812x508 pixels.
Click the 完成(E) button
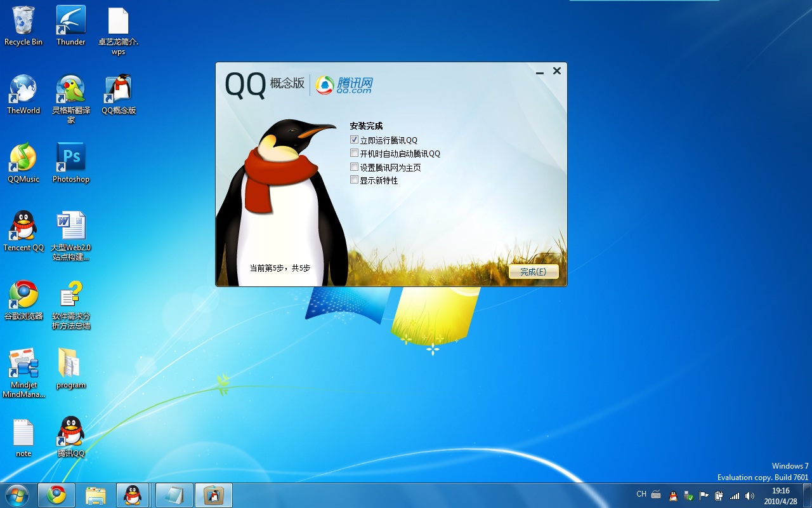pyautogui.click(x=534, y=271)
